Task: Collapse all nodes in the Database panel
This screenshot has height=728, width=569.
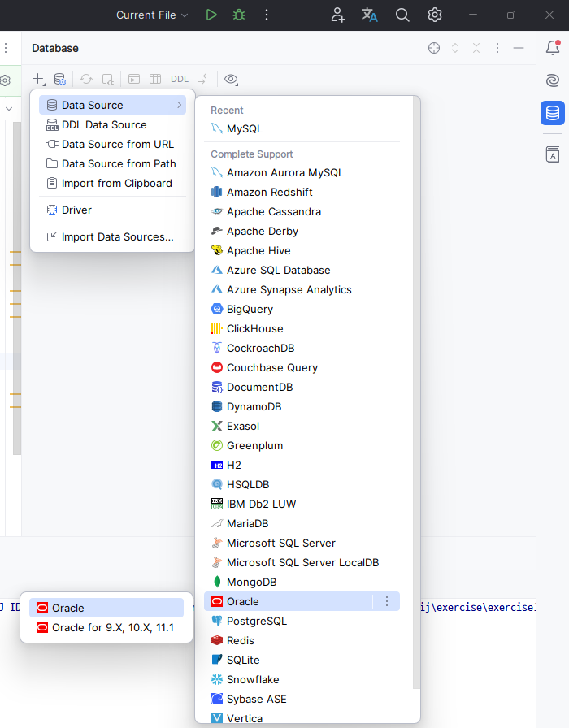Action: point(476,48)
